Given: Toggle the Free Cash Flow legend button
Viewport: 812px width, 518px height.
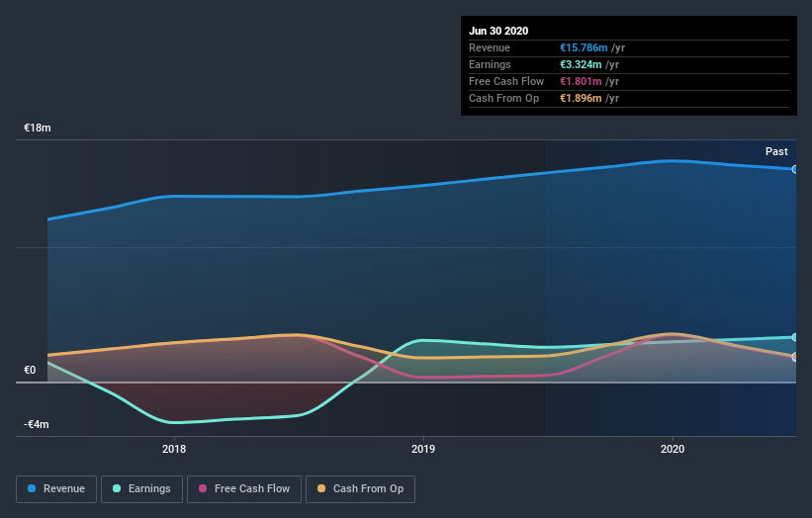Looking at the screenshot, I should tap(244, 489).
